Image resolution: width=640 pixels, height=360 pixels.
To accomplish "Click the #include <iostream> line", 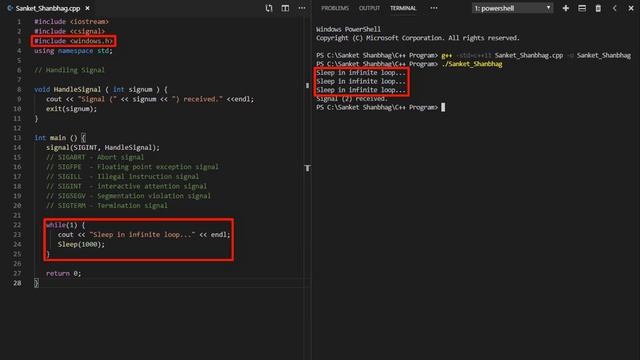I will 71,22.
